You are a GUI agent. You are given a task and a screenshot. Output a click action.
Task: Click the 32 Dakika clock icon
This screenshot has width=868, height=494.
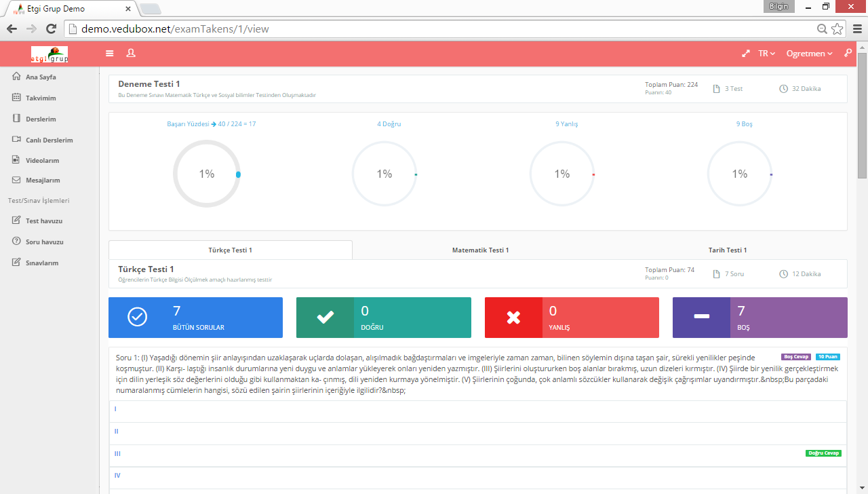(x=784, y=88)
